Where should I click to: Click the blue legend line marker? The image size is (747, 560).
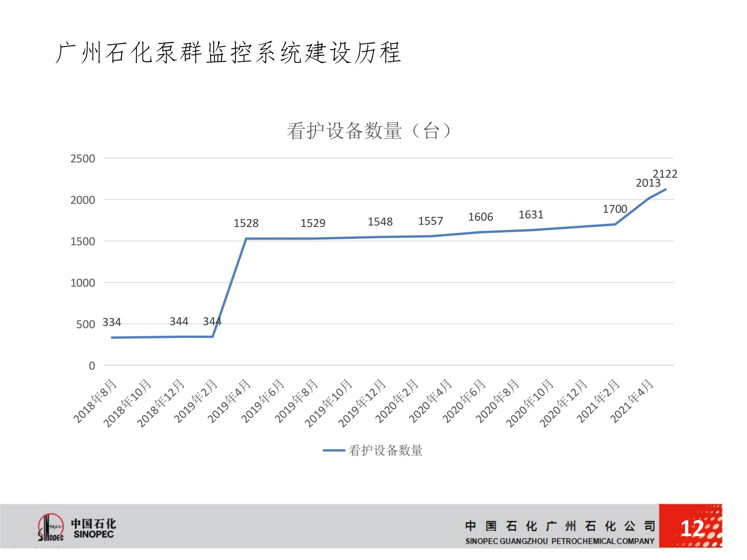[x=334, y=450]
